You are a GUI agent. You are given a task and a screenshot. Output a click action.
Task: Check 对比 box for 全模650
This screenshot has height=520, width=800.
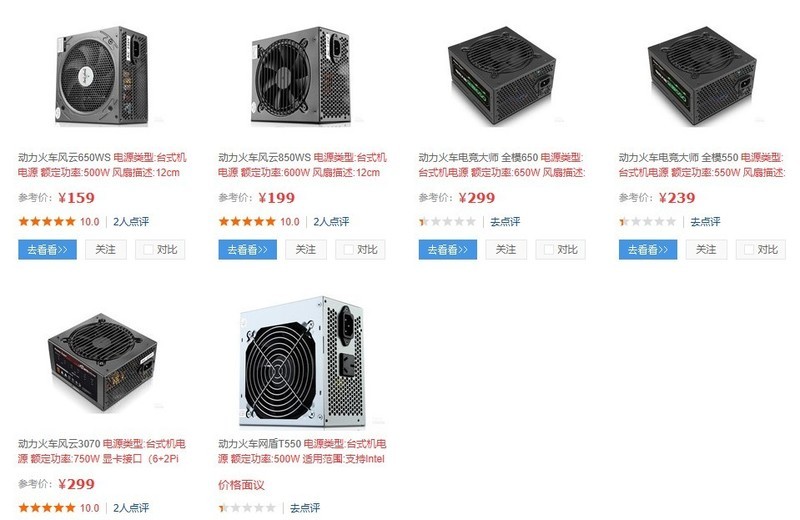(x=549, y=250)
